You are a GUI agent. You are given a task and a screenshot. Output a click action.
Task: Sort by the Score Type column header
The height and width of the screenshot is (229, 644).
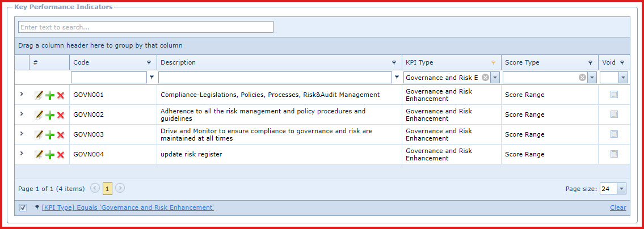[522, 63]
